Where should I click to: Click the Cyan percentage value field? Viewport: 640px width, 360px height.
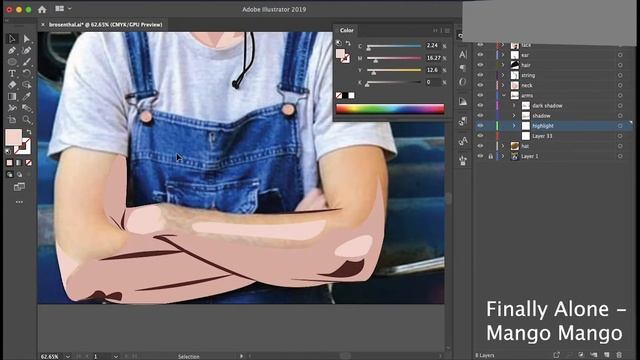tap(433, 45)
